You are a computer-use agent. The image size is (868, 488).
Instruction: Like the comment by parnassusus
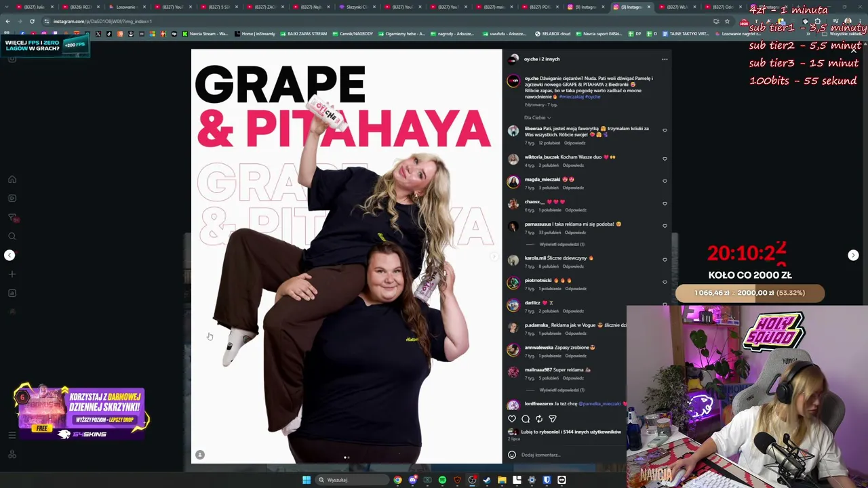665,226
